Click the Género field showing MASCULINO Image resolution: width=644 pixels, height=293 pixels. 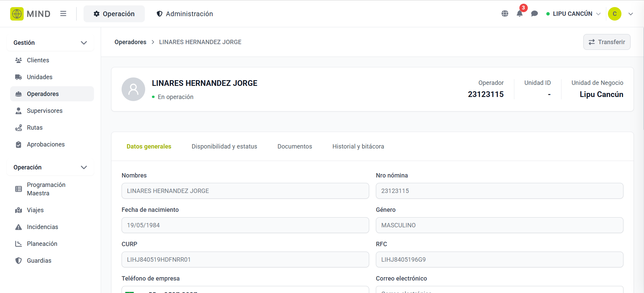pos(500,225)
